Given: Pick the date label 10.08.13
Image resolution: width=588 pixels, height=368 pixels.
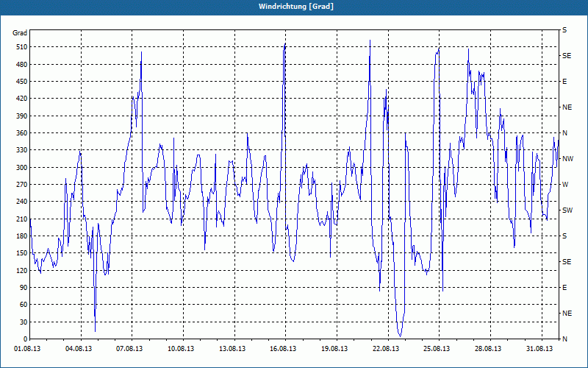Looking at the screenshot, I should click(181, 349).
